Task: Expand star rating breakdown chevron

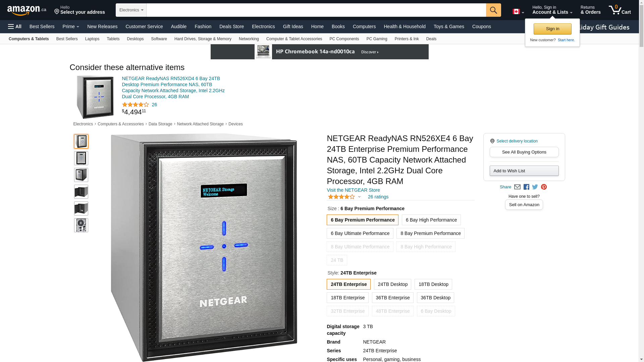Action: 359,197
